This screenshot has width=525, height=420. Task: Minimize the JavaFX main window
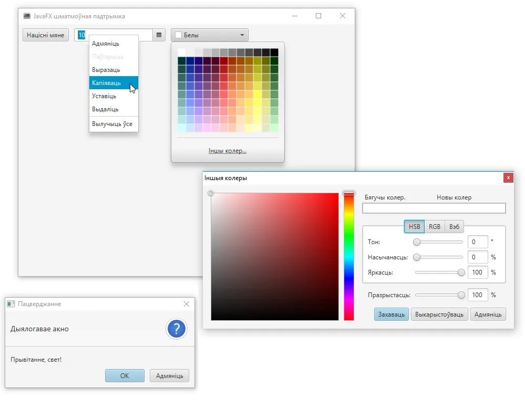point(295,16)
